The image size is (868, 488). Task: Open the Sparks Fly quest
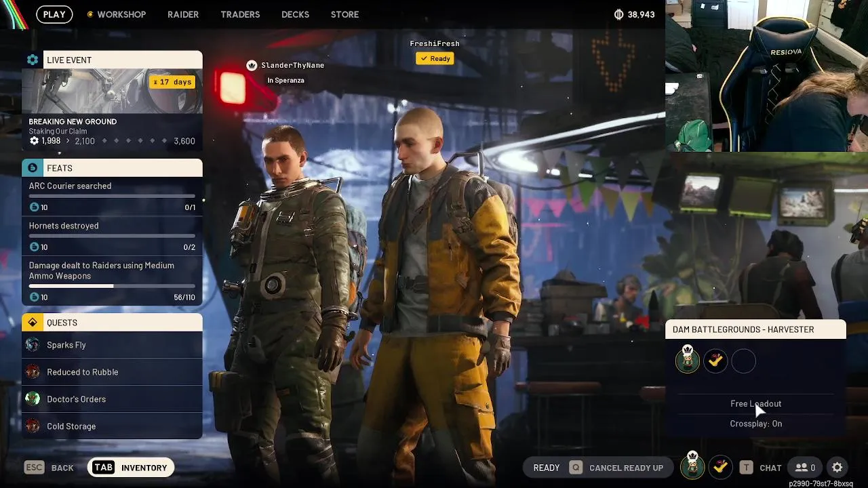[x=112, y=345]
